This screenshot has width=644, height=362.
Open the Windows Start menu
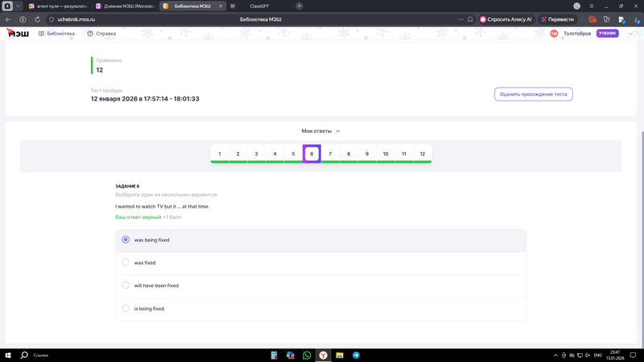click(8, 355)
